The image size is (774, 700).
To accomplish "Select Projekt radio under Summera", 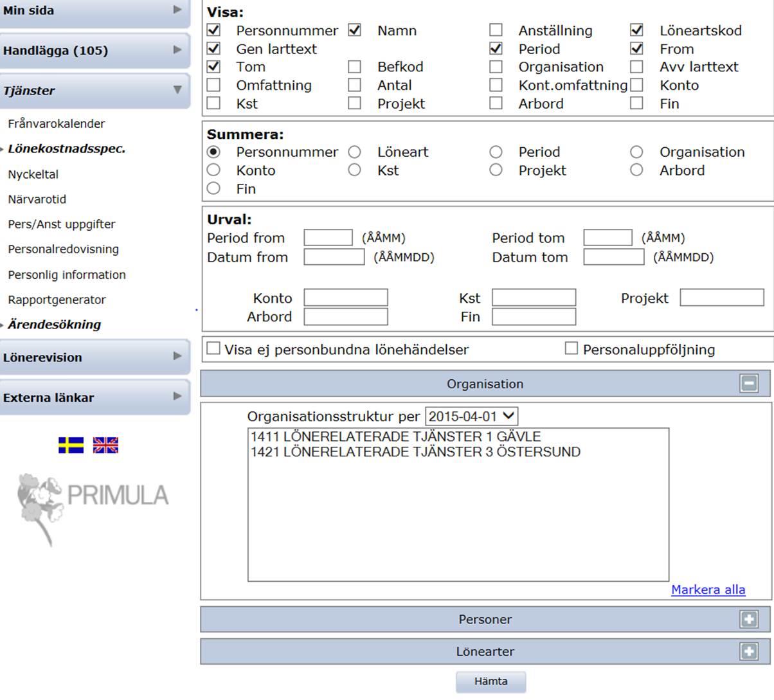I will [x=496, y=170].
